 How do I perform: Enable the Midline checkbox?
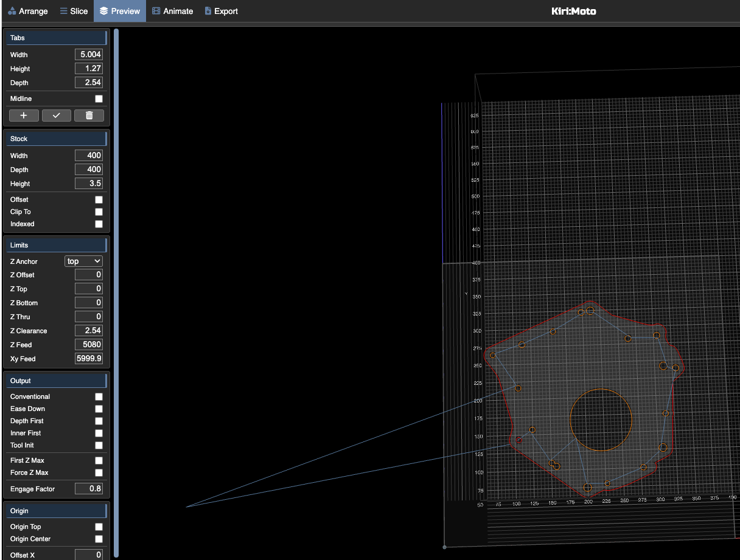click(99, 99)
